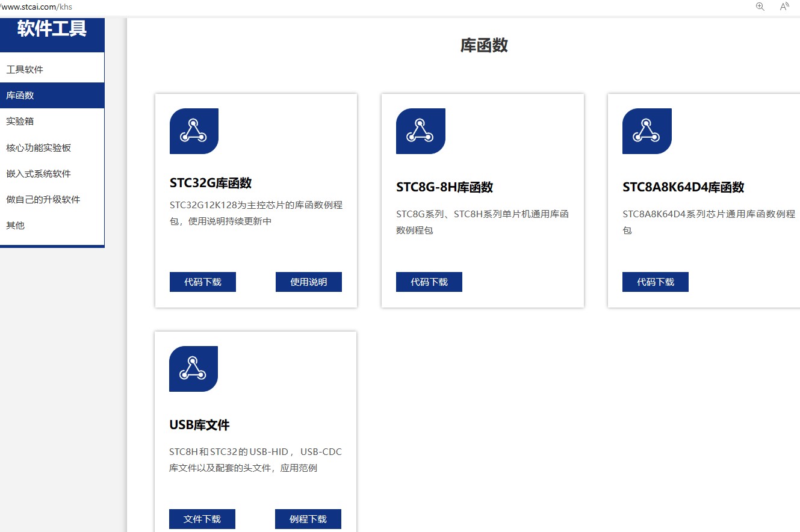Click the STC8H和STC32的USB-HID description text

coord(255,460)
